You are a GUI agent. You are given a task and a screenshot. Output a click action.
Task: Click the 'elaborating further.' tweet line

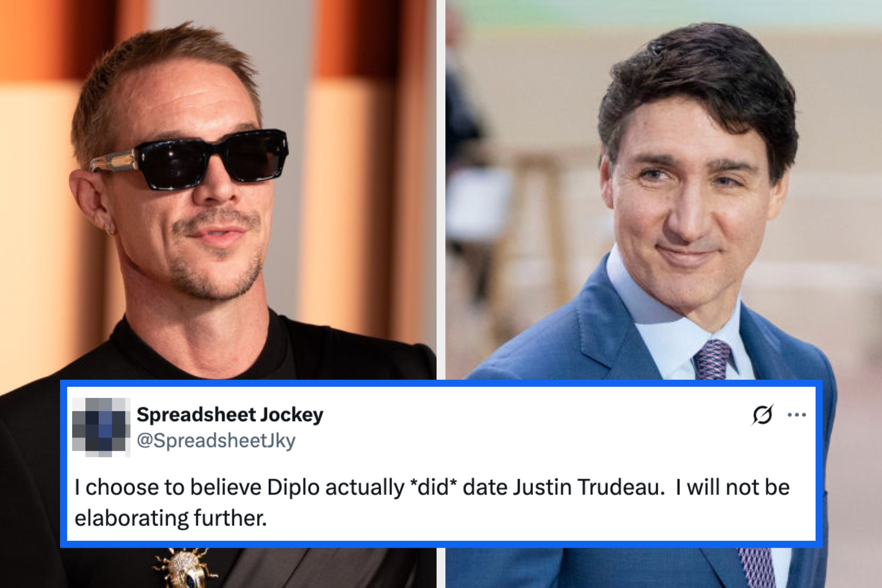point(171,518)
